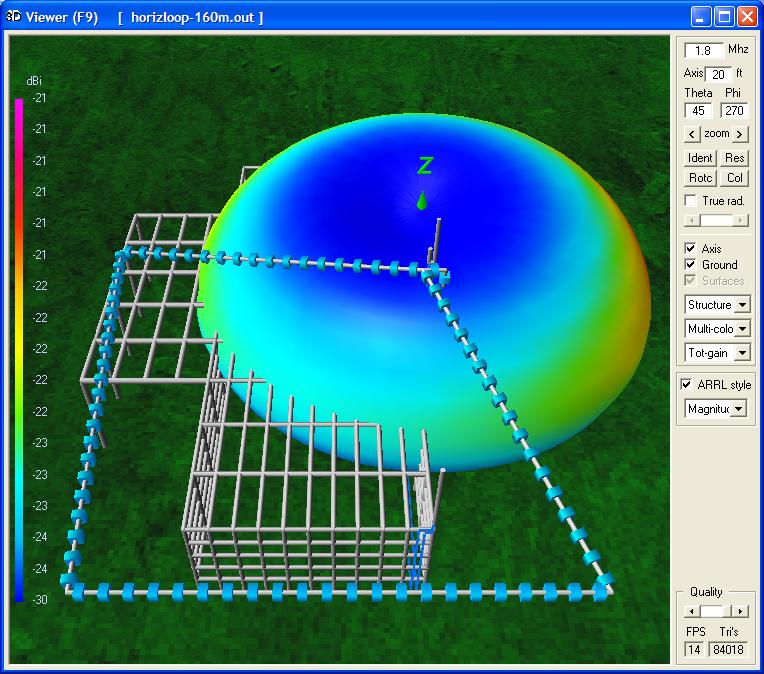Viewport: 764px width, 674px height.
Task: Toggle the ARRL style checkbox
Action: click(686, 385)
